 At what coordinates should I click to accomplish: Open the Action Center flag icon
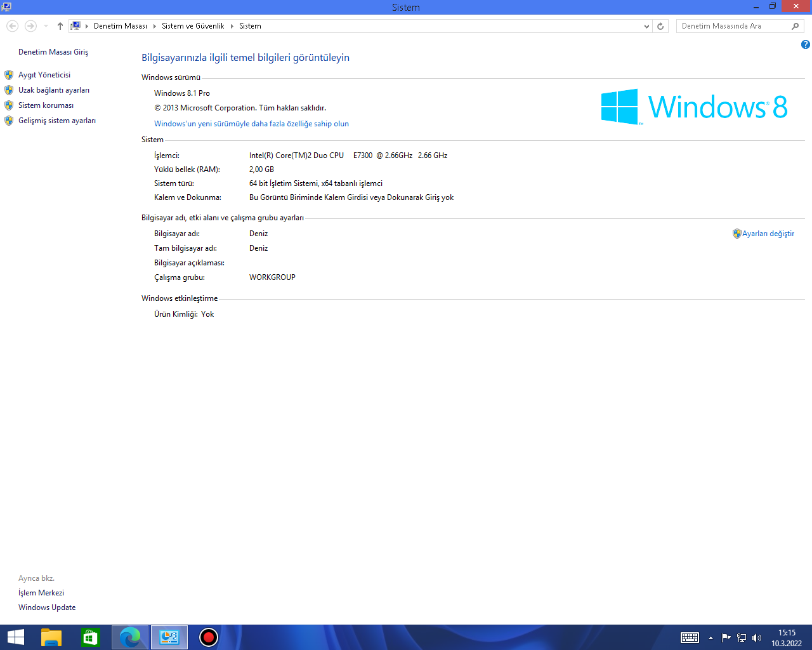point(726,638)
